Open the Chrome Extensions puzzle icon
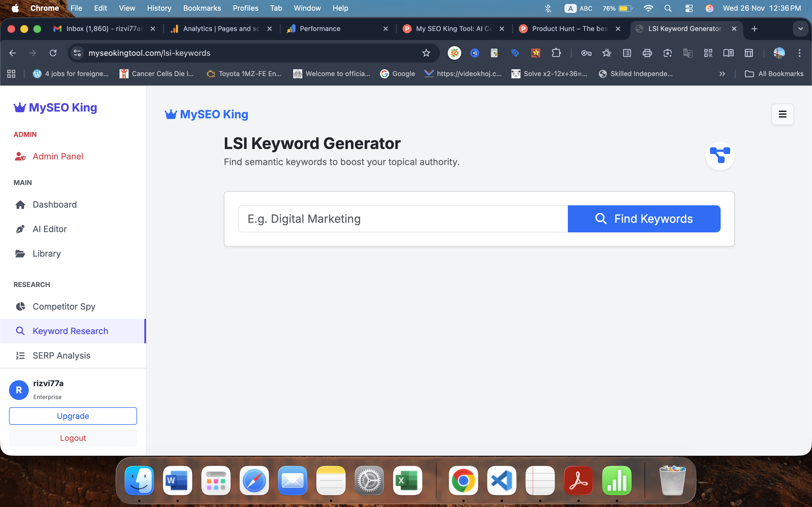This screenshot has height=507, width=812. [557, 53]
